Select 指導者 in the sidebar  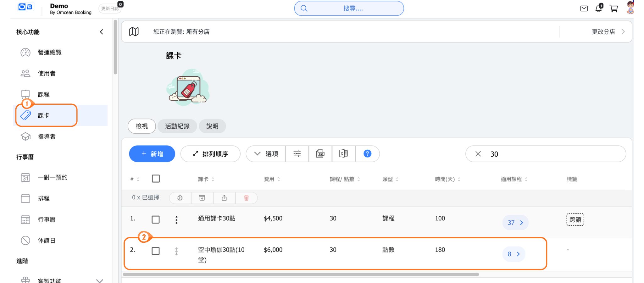point(47,136)
